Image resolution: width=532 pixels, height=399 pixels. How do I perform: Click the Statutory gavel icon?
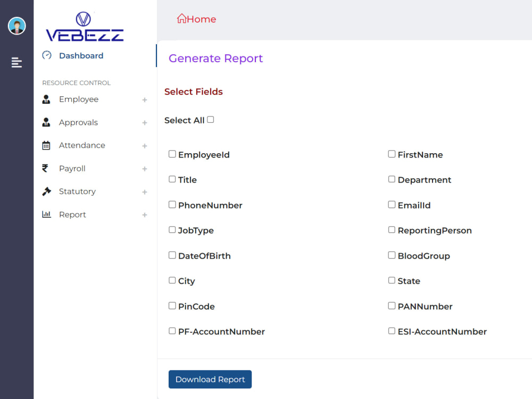click(x=46, y=191)
